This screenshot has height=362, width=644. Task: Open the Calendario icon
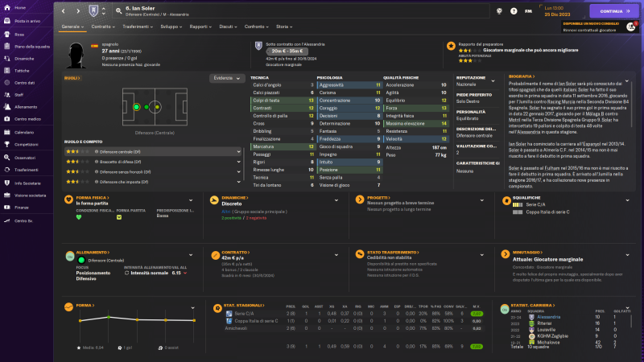coord(7,132)
